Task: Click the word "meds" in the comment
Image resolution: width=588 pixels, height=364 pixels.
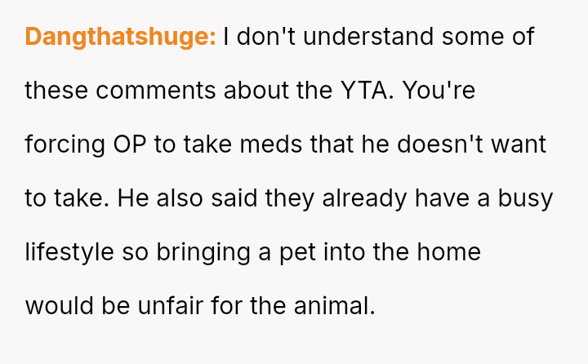Action: point(271,144)
